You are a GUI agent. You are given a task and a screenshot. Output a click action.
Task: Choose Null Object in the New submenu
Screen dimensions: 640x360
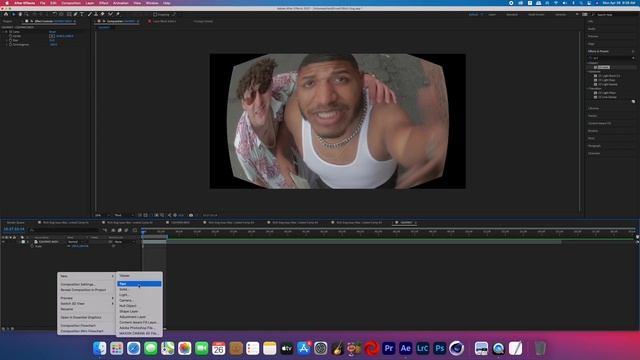click(x=139, y=306)
